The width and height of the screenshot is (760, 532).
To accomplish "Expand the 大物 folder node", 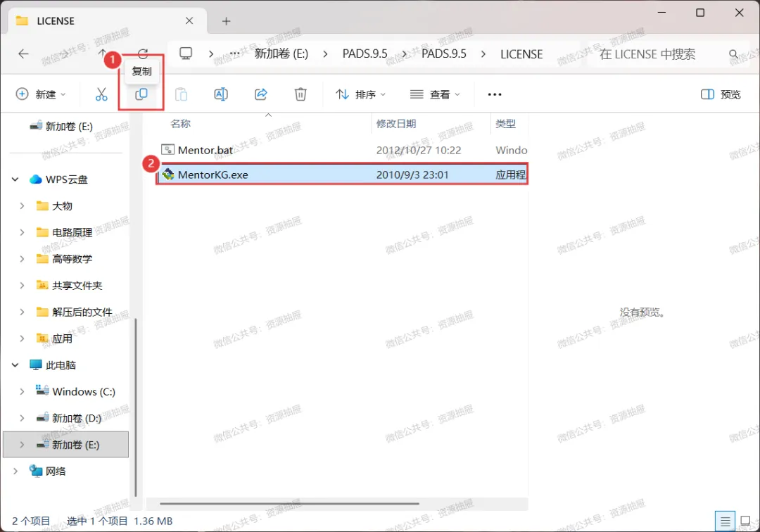I will coord(22,206).
